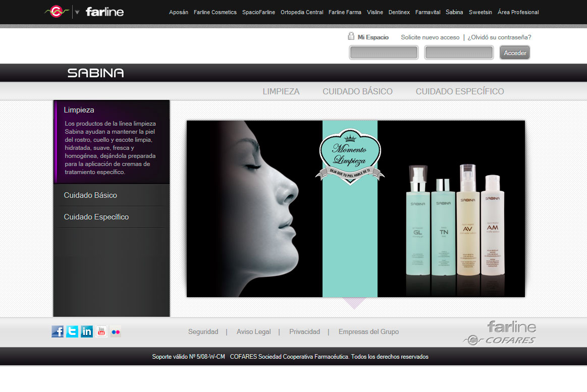Switch to the LIMPIEZA tab
Screen dimensions: 587x392
[x=281, y=91]
